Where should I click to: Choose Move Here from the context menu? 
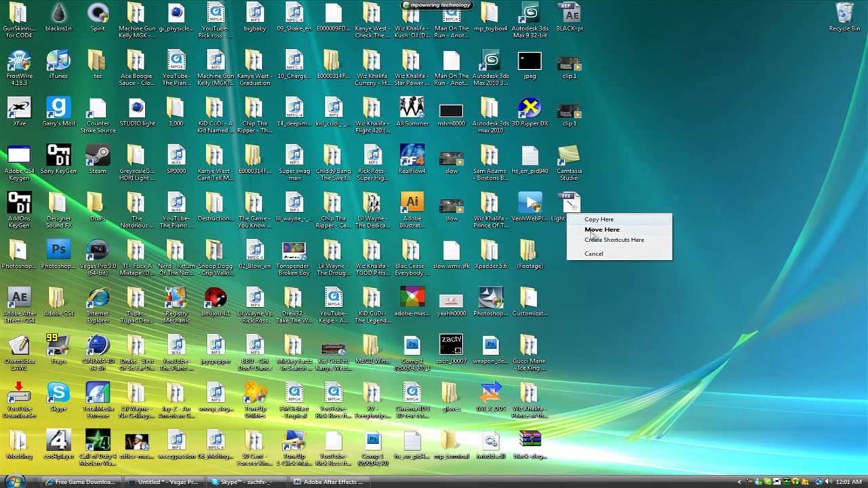(601, 229)
